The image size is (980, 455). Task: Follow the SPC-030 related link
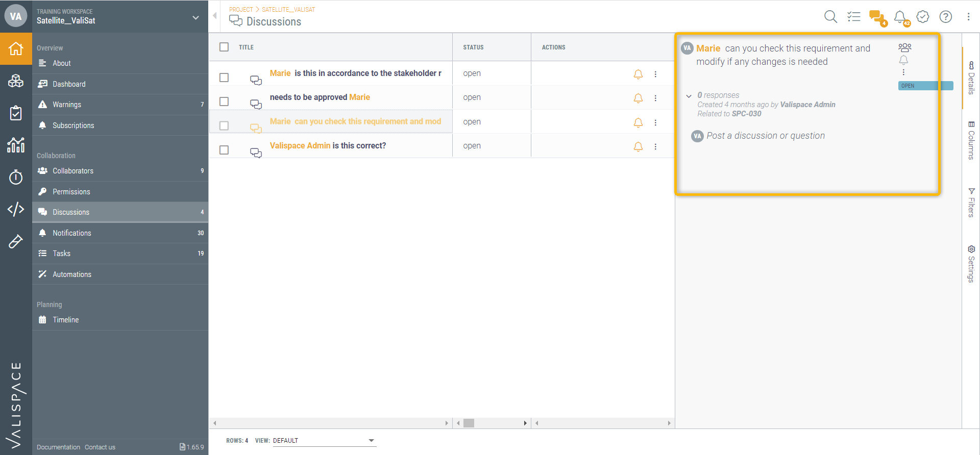coord(746,114)
